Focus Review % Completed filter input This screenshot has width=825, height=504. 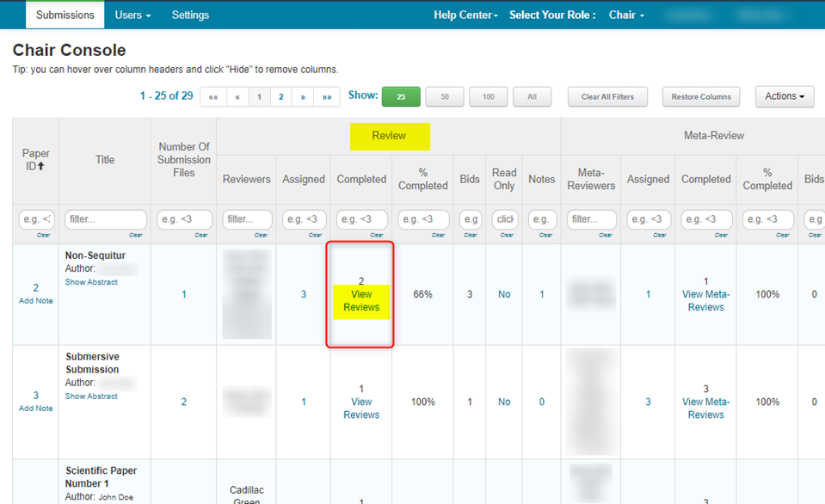423,218
